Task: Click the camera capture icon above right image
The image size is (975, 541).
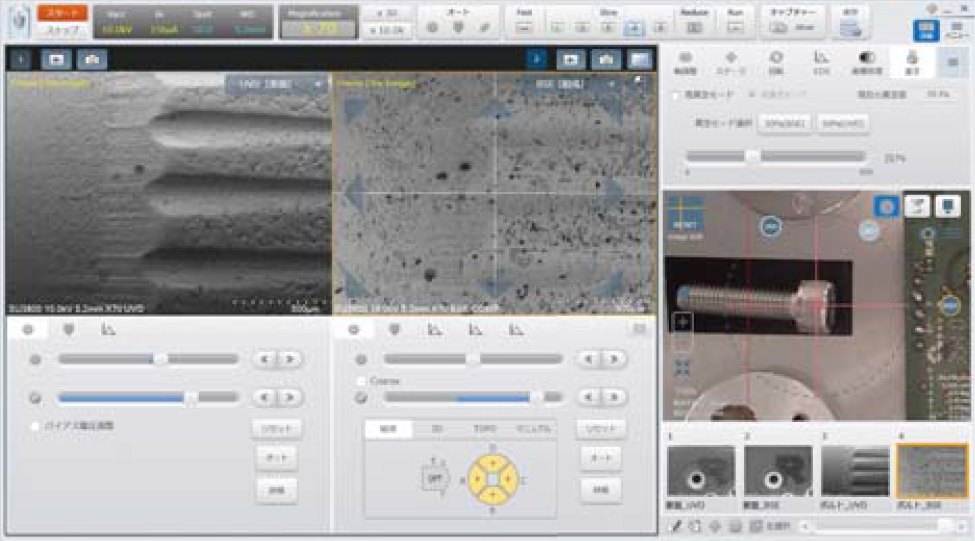Action: coord(606,60)
